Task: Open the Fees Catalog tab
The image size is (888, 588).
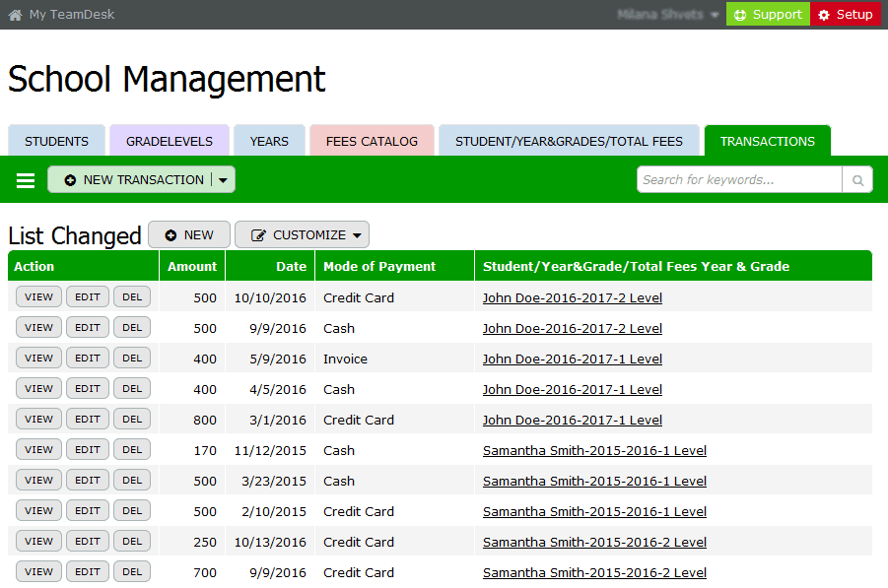Action: (x=372, y=141)
